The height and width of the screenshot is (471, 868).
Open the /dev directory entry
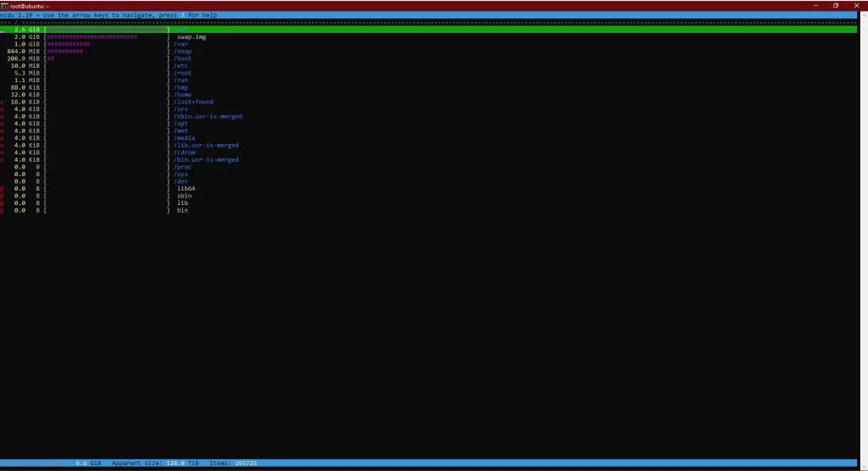point(181,181)
